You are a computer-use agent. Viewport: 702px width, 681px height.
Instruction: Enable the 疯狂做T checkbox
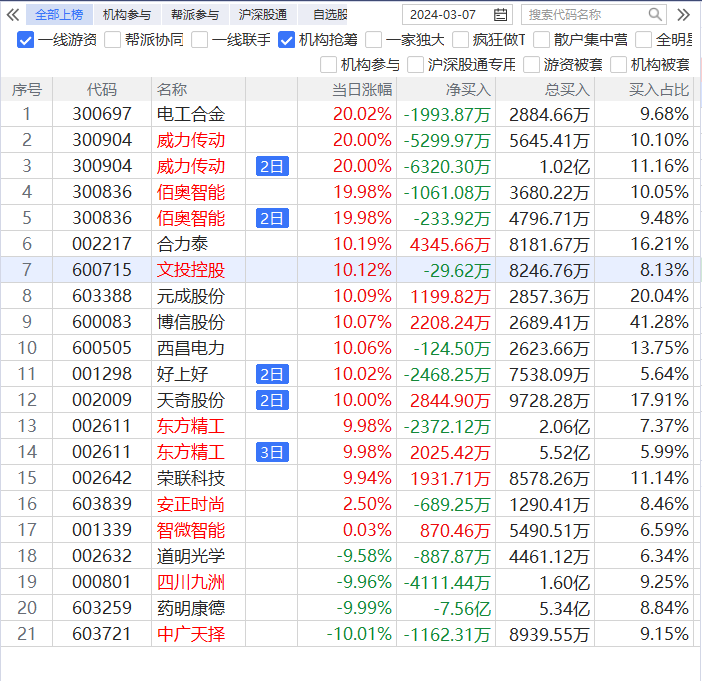point(460,40)
